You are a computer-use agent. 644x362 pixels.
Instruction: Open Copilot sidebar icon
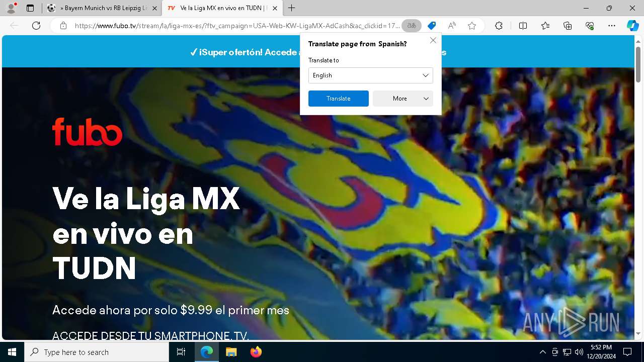pos(633,26)
